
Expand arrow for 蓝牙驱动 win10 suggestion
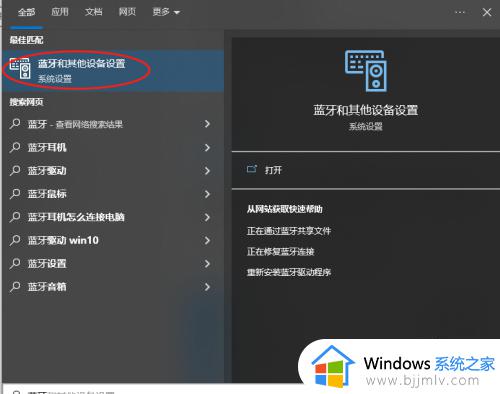[x=207, y=240]
